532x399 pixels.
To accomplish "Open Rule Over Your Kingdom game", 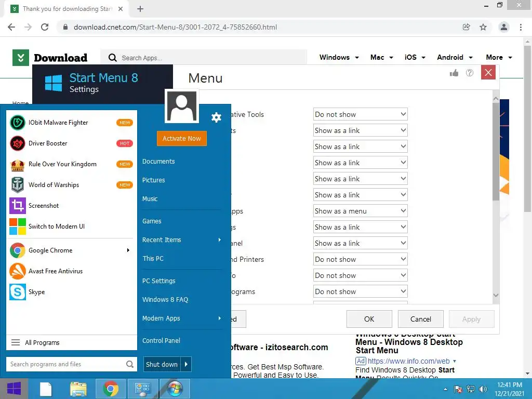I will coord(71,164).
